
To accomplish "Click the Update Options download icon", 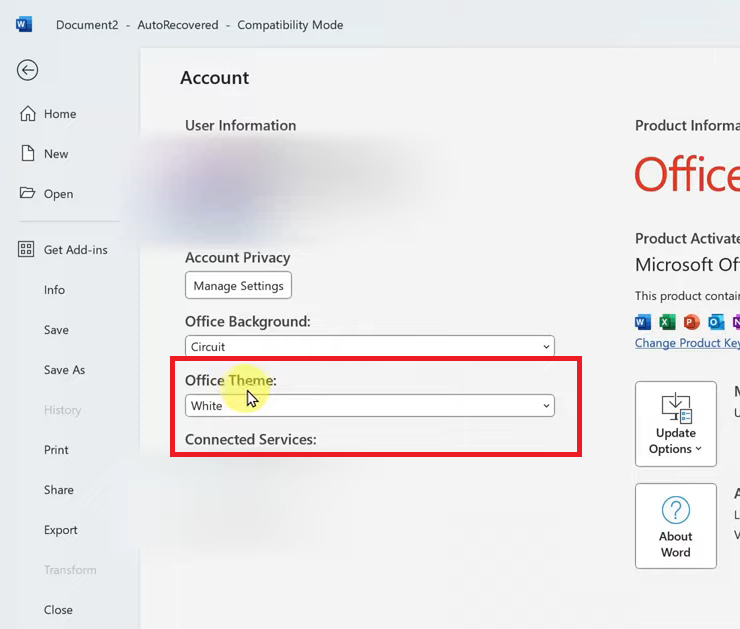I will click(x=676, y=407).
